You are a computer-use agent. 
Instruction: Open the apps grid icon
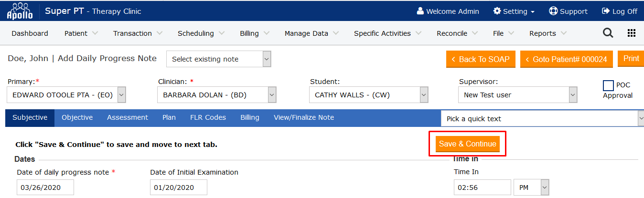632,33
